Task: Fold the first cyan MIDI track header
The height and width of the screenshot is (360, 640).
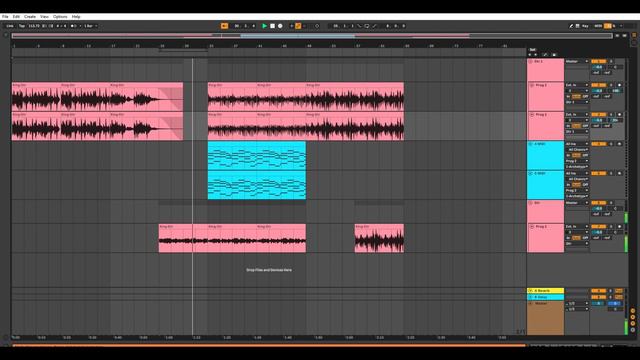Action: tap(531, 144)
